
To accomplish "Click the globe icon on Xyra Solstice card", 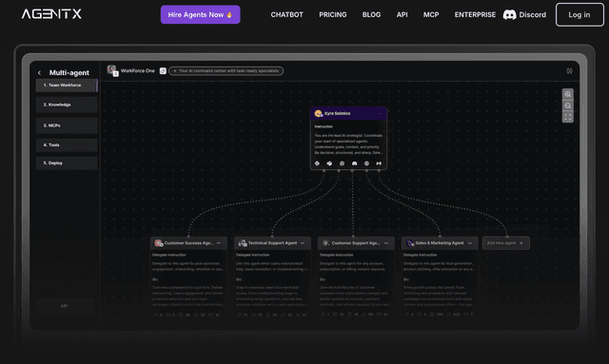I will click(x=366, y=163).
